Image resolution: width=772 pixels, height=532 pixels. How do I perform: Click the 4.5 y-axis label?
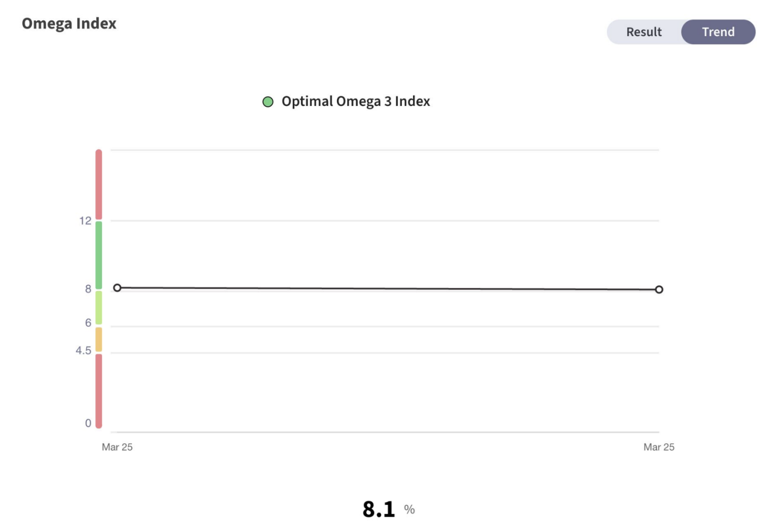83,351
